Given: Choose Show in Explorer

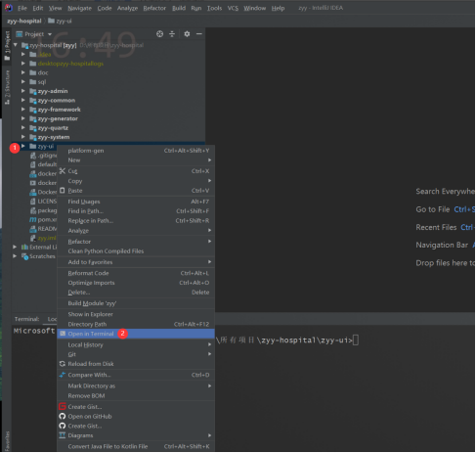Looking at the screenshot, I should (136, 314).
